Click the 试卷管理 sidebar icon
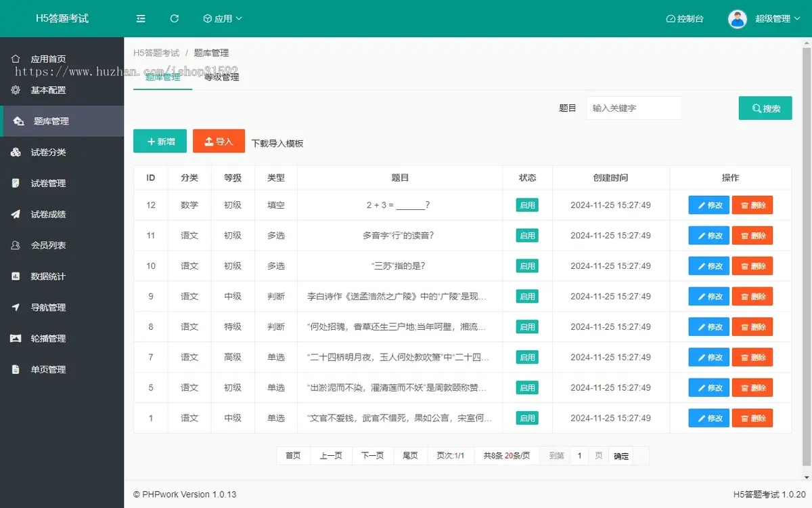Image resolution: width=812 pixels, height=508 pixels. (16, 184)
